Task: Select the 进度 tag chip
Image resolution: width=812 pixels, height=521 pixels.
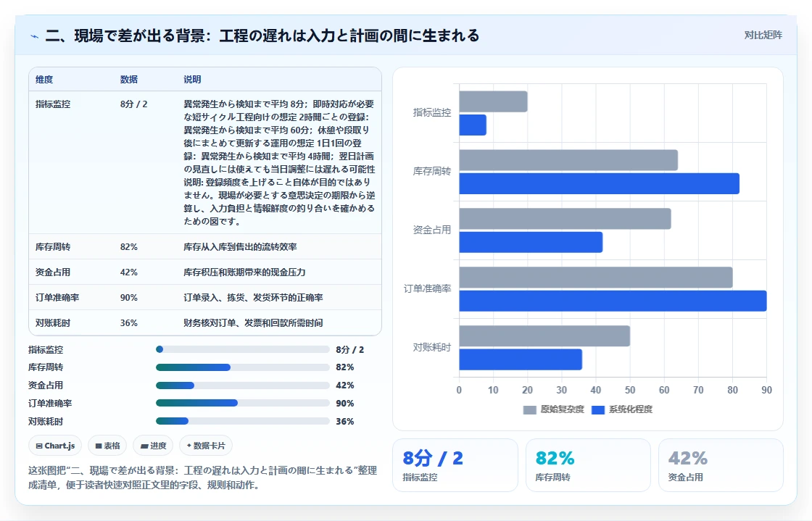Action: (153, 446)
